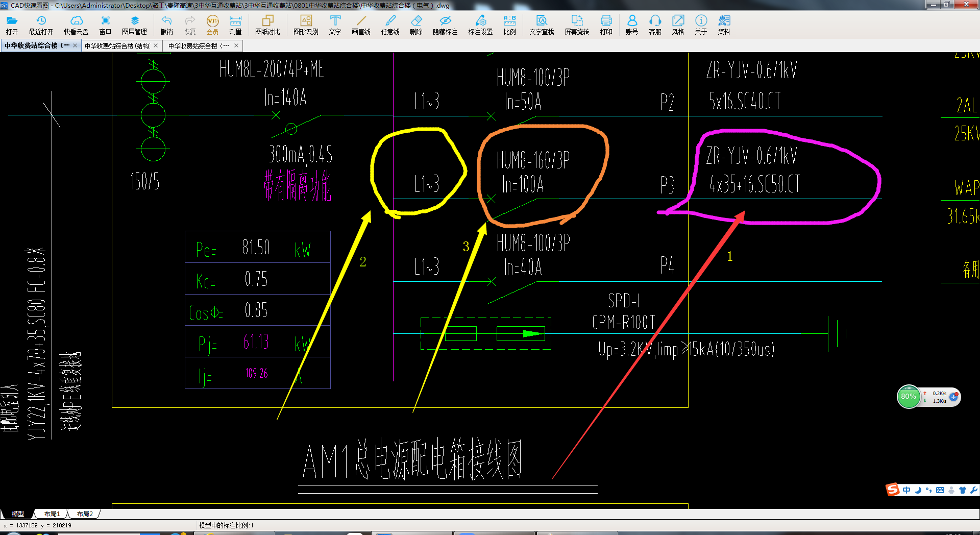Viewport: 980px width, 535px height.
Task: Select the 任意线 freehand line tool
Action: coord(390,25)
